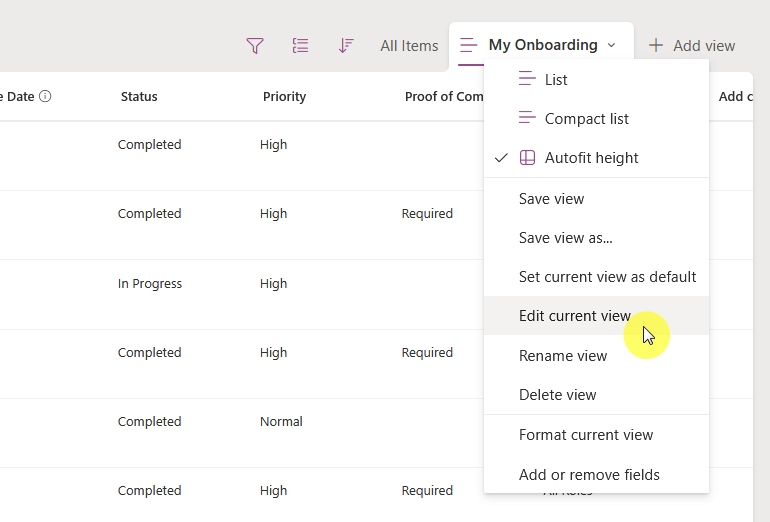The height and width of the screenshot is (522, 770).
Task: Open Format current view
Action: tap(596, 435)
